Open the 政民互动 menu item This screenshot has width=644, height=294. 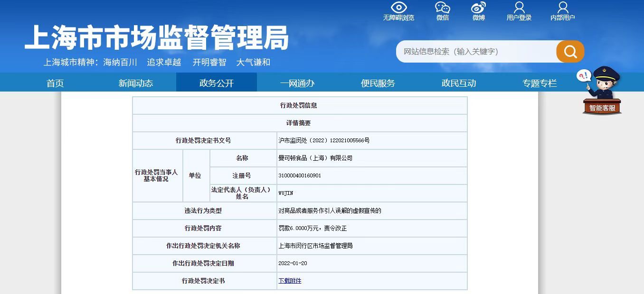tap(459, 83)
